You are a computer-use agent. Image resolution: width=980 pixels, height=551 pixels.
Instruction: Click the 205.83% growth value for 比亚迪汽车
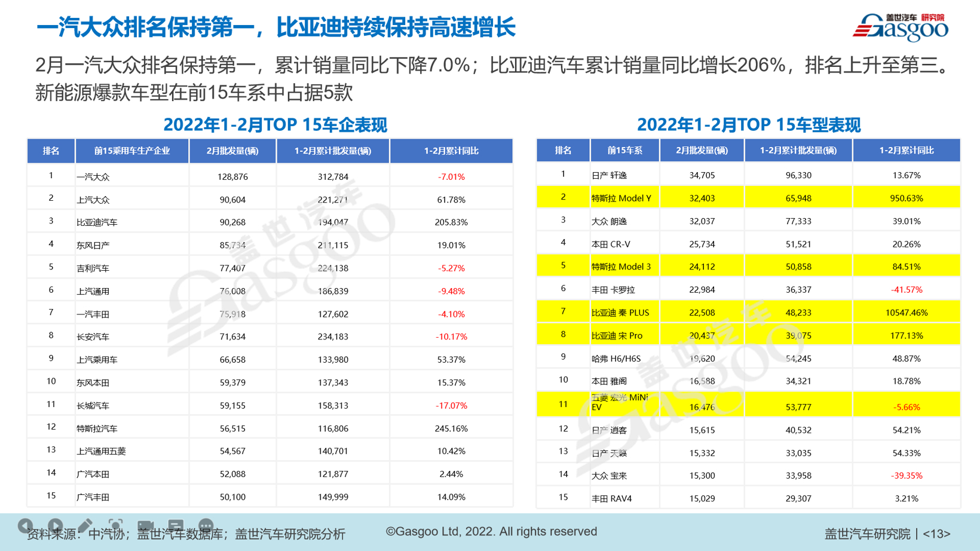pyautogui.click(x=451, y=222)
